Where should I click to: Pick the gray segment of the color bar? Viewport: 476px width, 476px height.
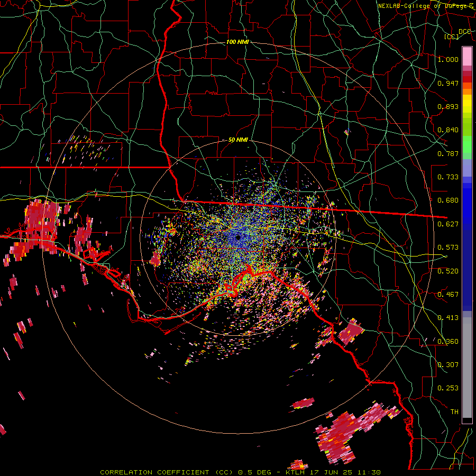(467, 368)
